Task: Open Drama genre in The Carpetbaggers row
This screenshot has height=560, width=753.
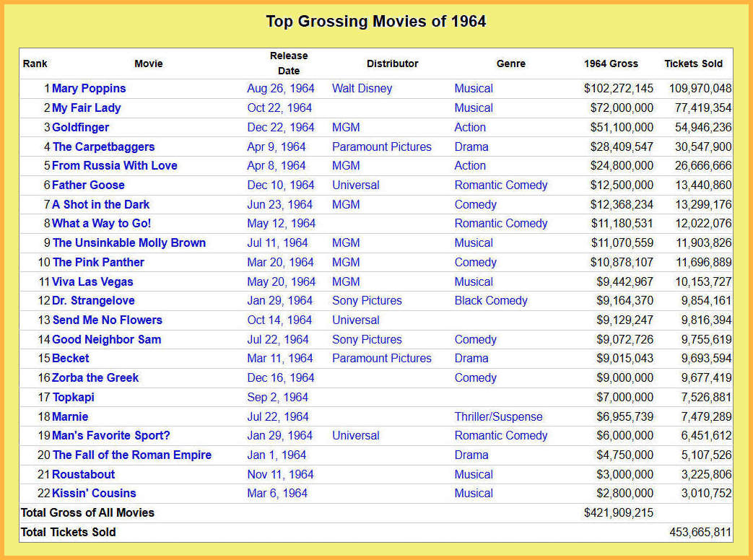Action: [471, 146]
